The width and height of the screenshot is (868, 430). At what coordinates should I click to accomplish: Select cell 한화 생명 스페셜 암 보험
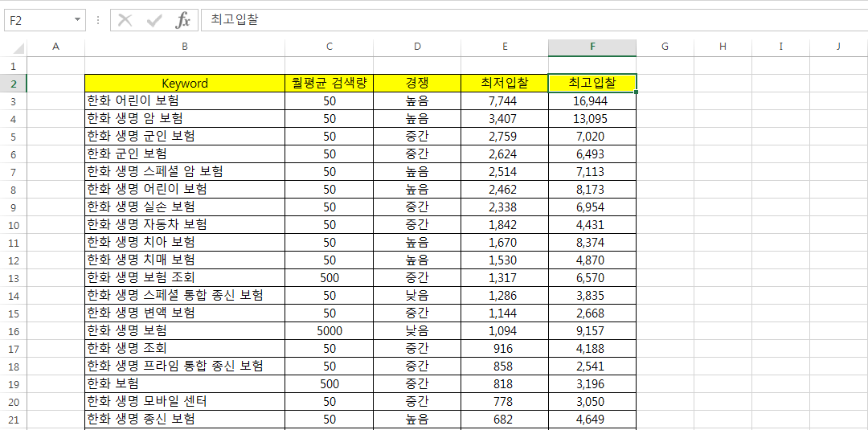coord(185,171)
